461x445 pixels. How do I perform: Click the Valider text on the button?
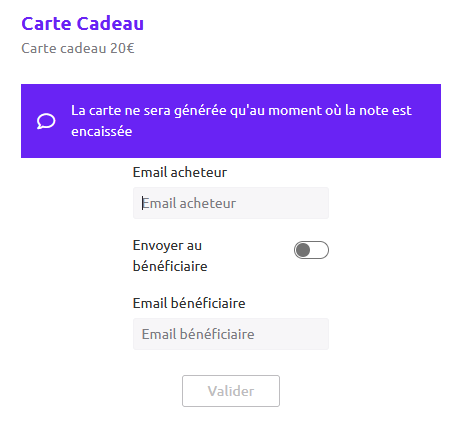231,391
